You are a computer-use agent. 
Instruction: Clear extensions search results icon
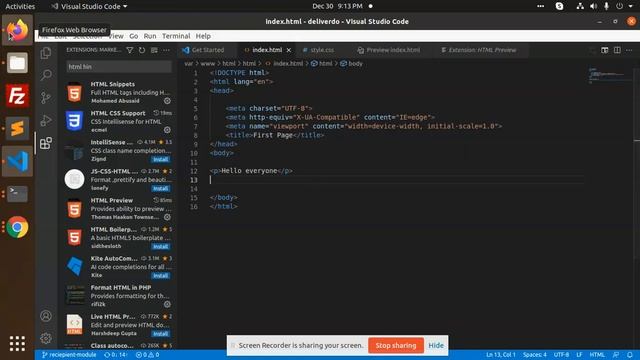coord(154,50)
